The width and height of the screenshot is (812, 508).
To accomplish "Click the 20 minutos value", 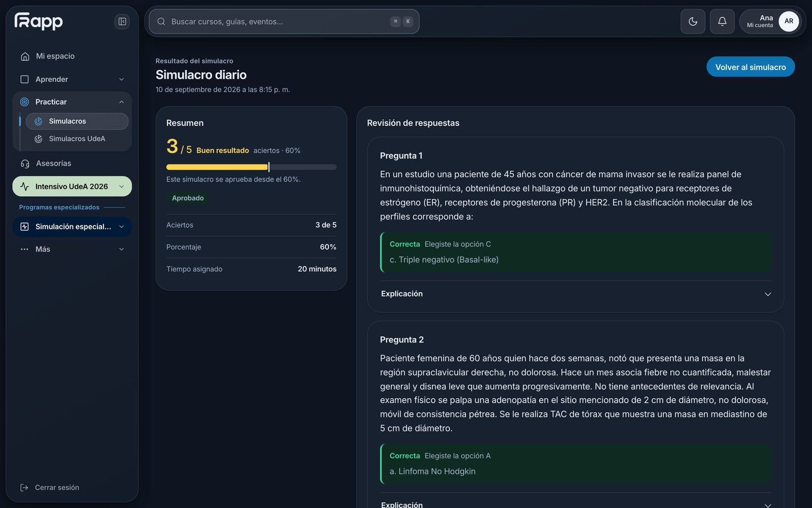I will [317, 269].
